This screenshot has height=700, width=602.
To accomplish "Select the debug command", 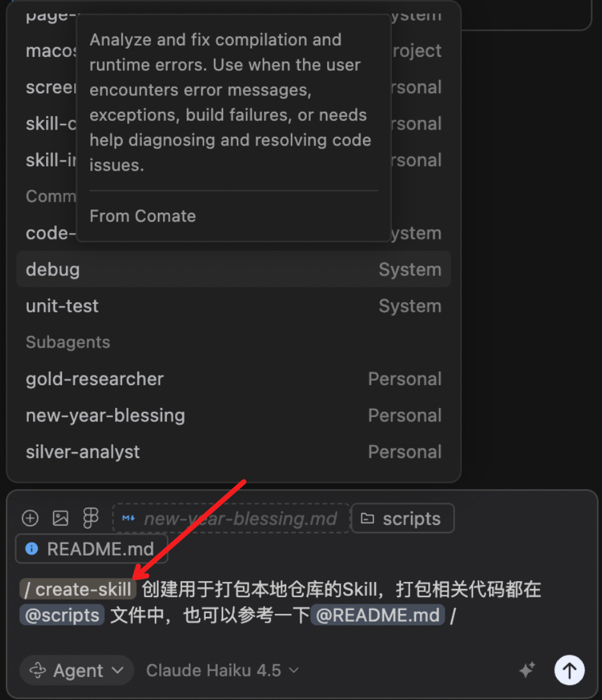I will 233,269.
